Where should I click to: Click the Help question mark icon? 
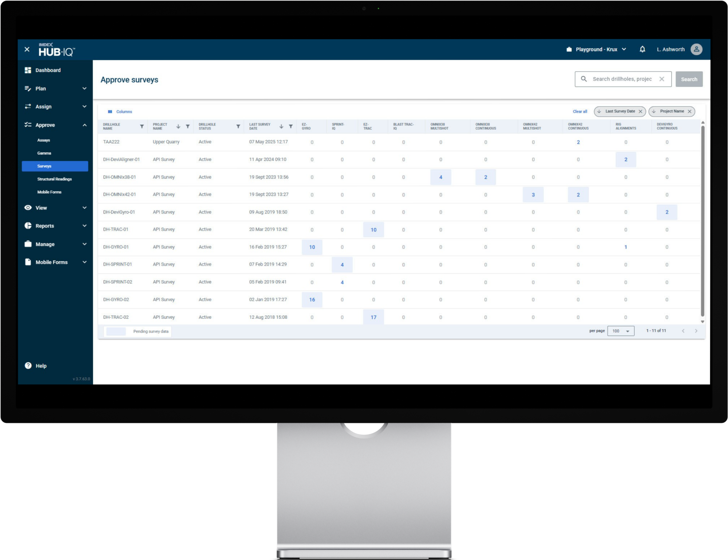click(28, 366)
